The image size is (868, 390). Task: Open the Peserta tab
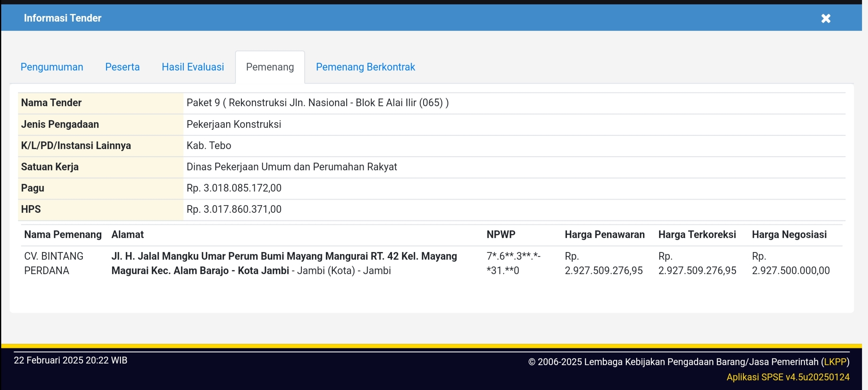coord(122,67)
